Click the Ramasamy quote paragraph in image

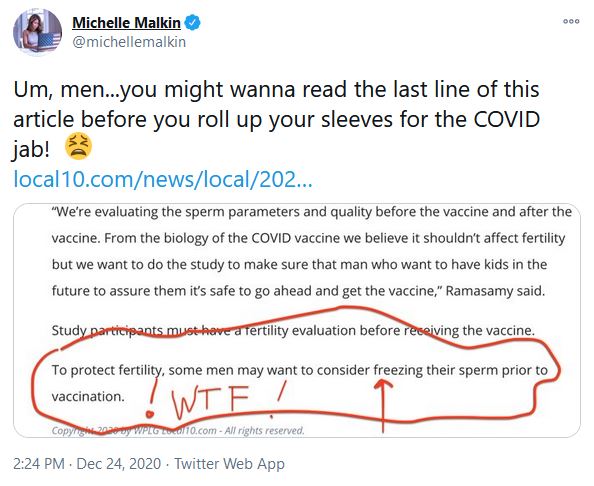(311, 251)
